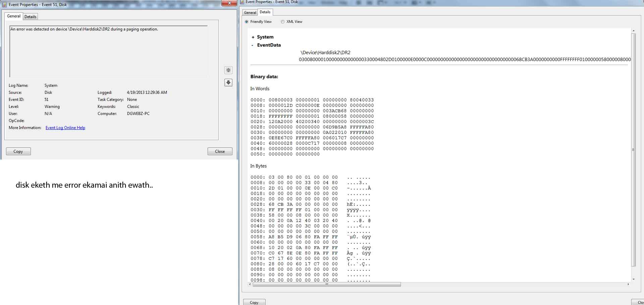
Task: Click the up arrow button in General window
Action: (x=228, y=70)
